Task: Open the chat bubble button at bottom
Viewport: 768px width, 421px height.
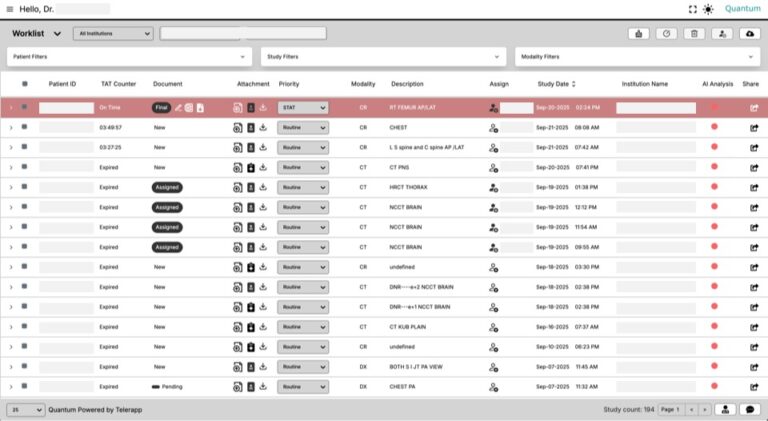Action: (750, 410)
